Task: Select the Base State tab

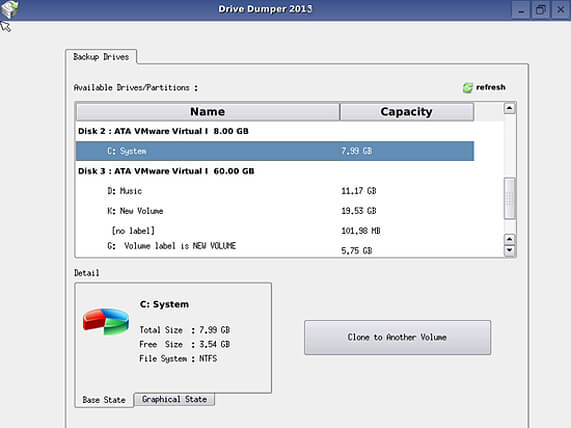Action: pyautogui.click(x=104, y=400)
